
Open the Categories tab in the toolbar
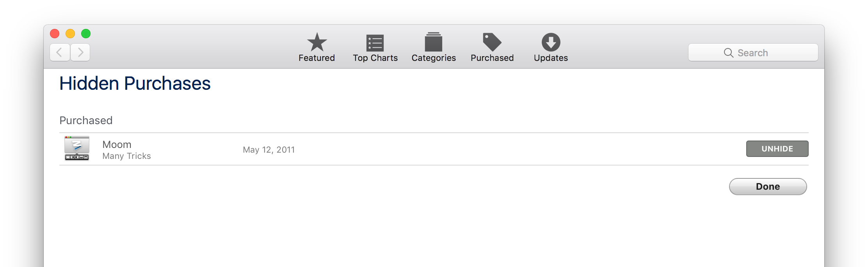coord(433,47)
